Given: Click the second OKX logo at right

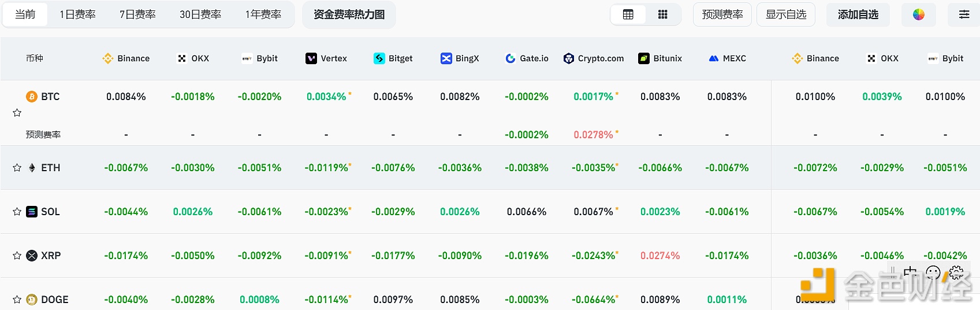Looking at the screenshot, I should pyautogui.click(x=871, y=58).
